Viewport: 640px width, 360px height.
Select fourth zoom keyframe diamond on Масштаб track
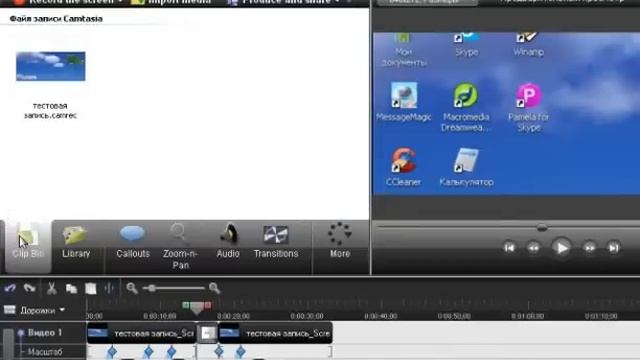[219, 351]
